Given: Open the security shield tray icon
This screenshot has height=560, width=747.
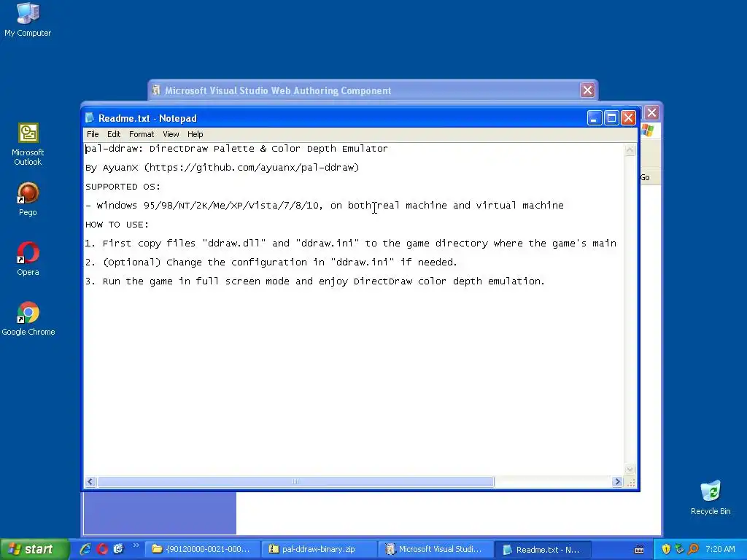Looking at the screenshot, I should [666, 549].
